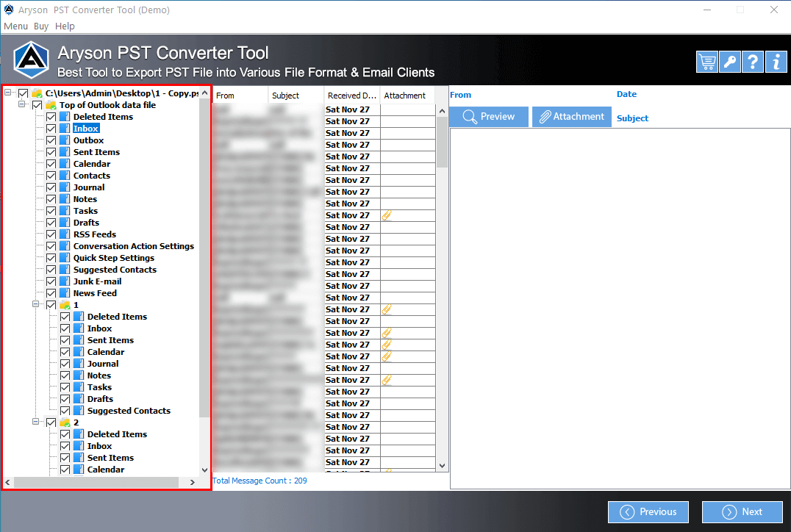Select the Outbox folder
Screen dimensions: 791x532
pos(88,140)
